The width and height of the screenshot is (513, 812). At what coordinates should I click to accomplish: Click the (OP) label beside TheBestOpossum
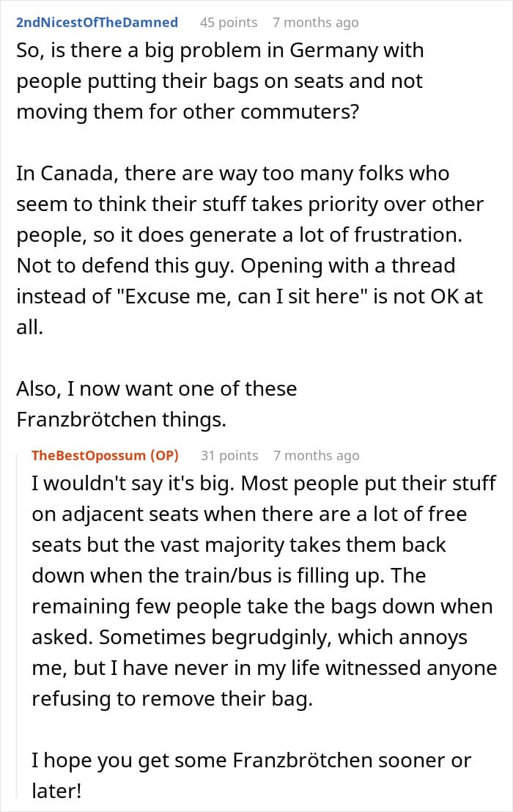[x=164, y=455]
